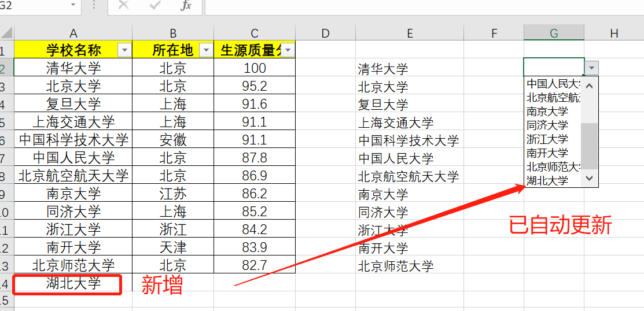Select cell 复旦大学 in column A
The height and width of the screenshot is (311, 644).
click(x=73, y=103)
